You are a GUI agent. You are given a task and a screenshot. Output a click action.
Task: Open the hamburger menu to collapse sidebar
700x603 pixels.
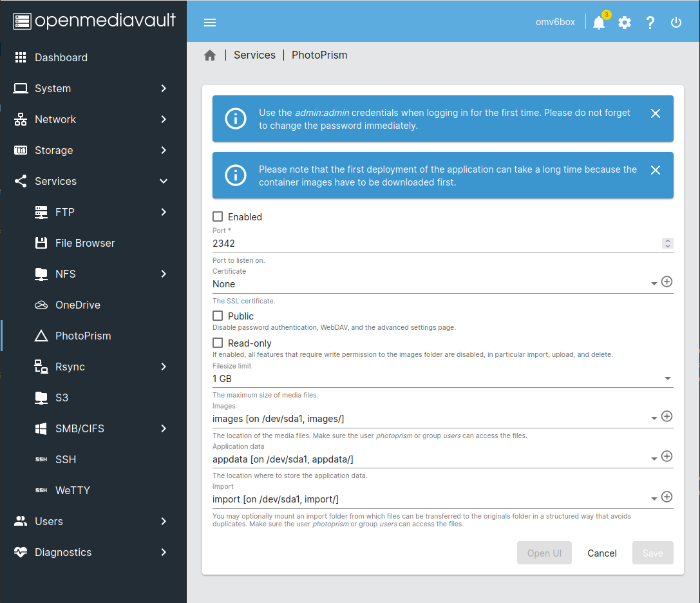(210, 22)
